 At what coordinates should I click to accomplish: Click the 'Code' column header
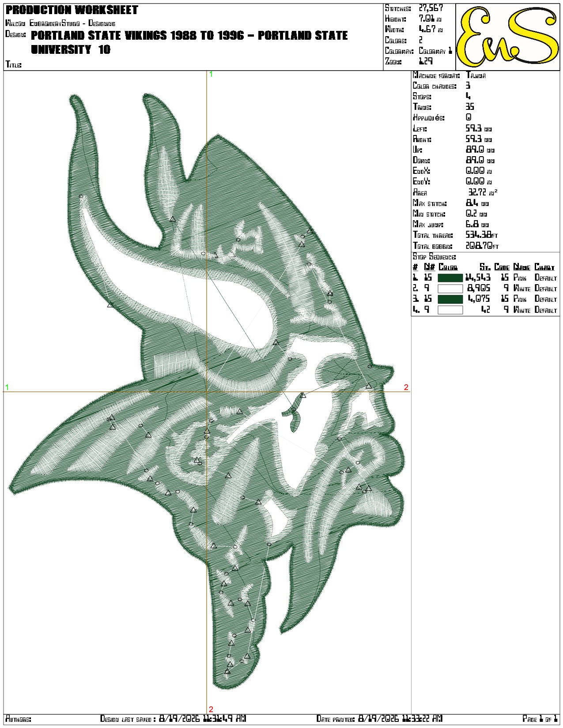coord(502,267)
